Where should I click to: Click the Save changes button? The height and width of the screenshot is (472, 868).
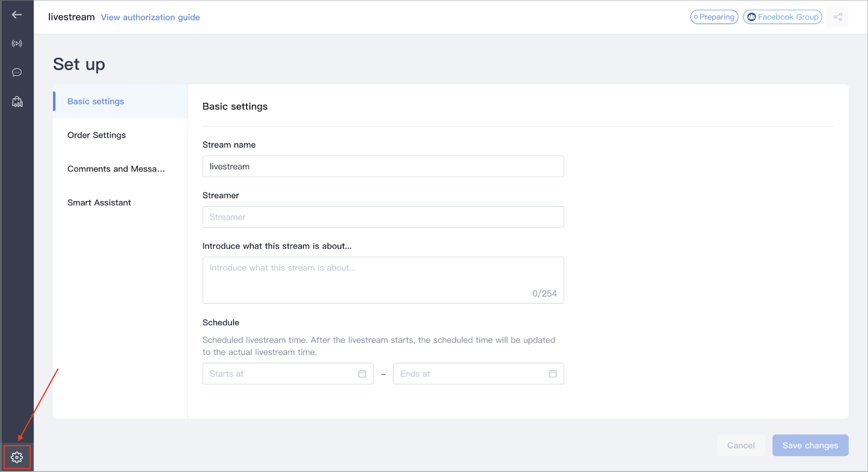(810, 445)
